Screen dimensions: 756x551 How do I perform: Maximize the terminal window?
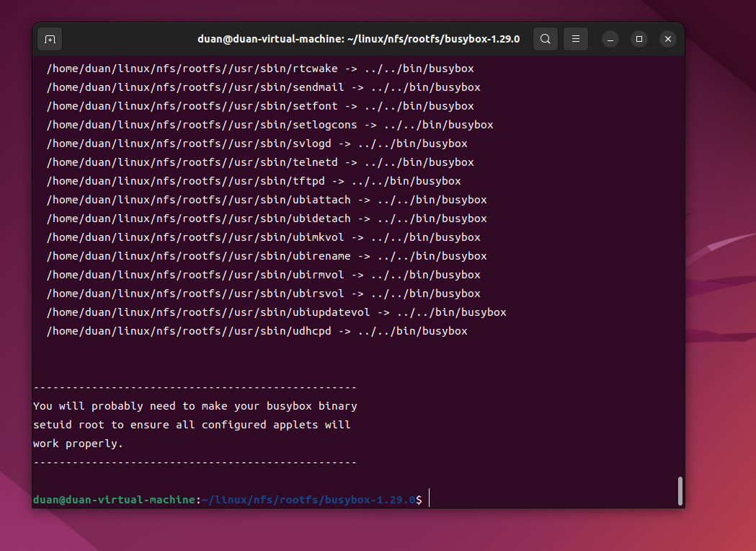click(x=639, y=39)
